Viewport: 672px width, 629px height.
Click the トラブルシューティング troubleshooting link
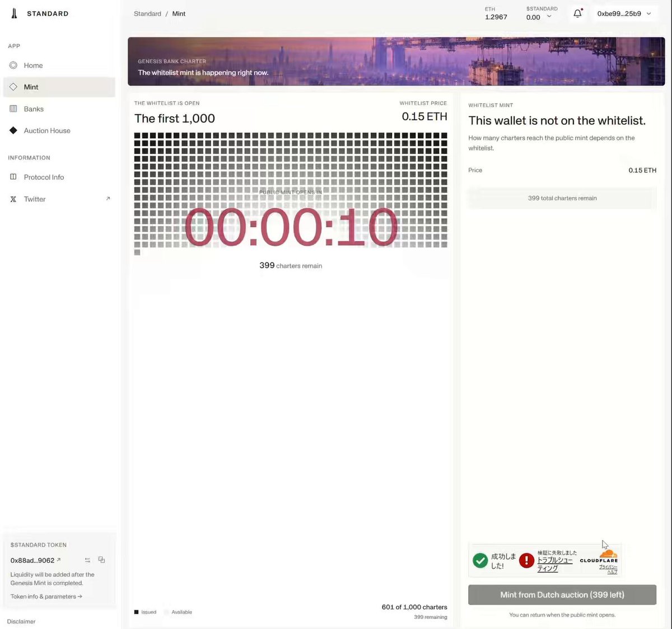click(x=555, y=564)
